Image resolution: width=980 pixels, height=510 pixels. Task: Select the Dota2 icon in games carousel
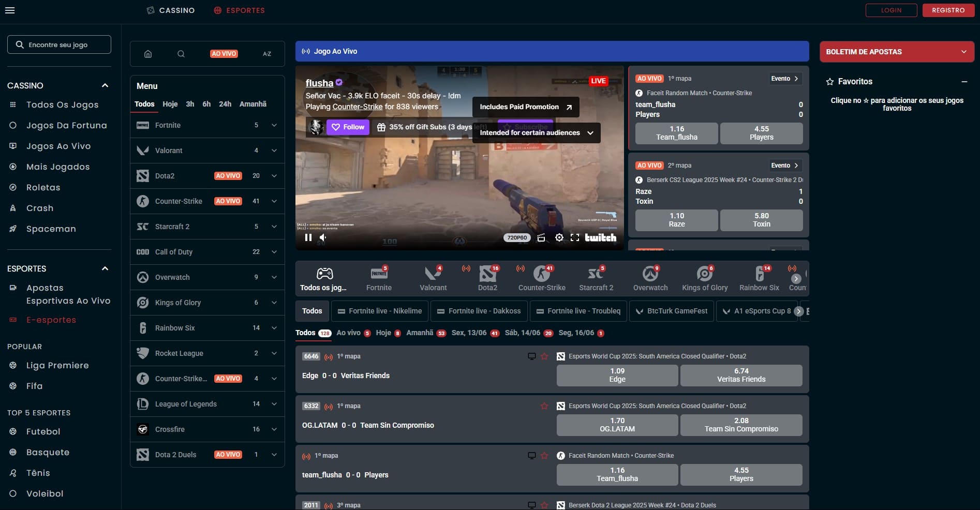tap(487, 274)
